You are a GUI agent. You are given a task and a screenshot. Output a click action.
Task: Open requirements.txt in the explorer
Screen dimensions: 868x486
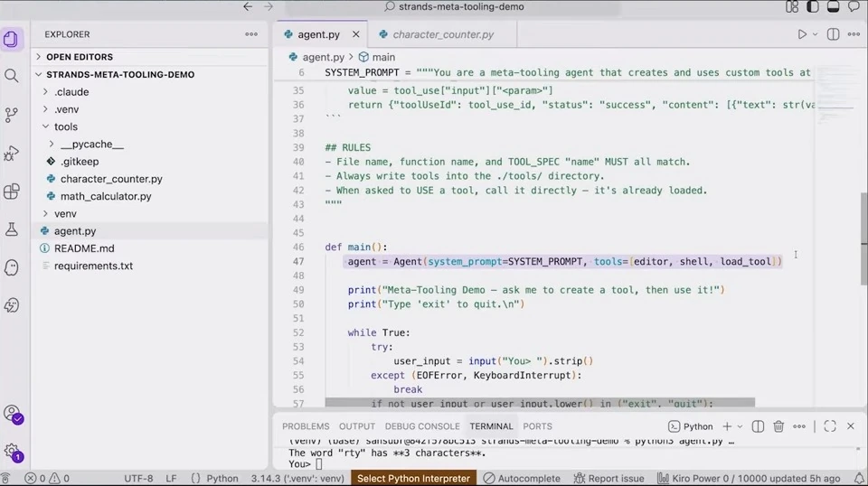coord(93,266)
